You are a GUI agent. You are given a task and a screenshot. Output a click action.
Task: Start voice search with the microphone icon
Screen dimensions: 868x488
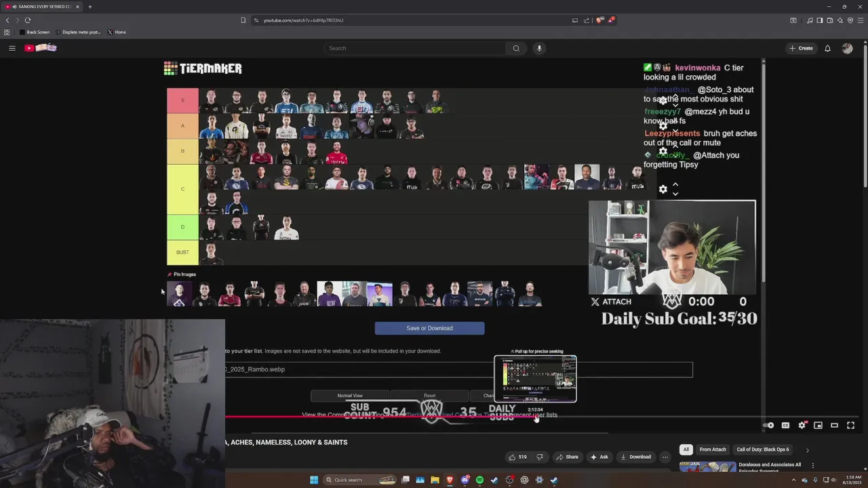click(539, 48)
